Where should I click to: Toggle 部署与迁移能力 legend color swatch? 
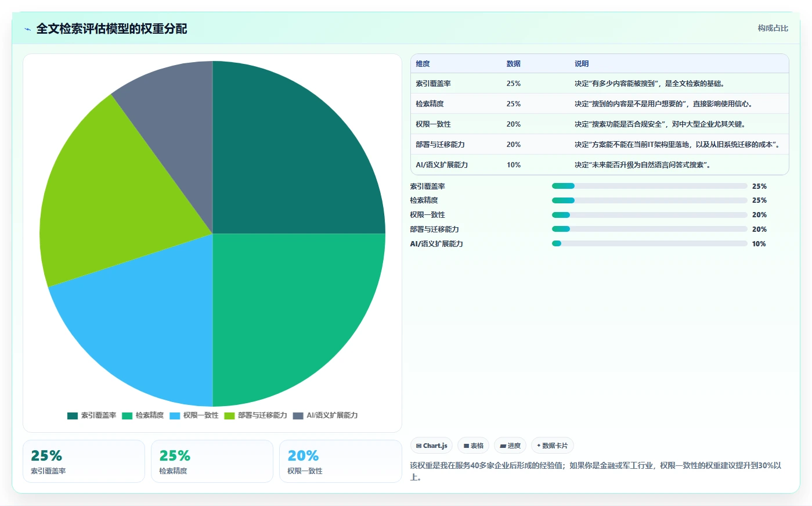tap(229, 415)
